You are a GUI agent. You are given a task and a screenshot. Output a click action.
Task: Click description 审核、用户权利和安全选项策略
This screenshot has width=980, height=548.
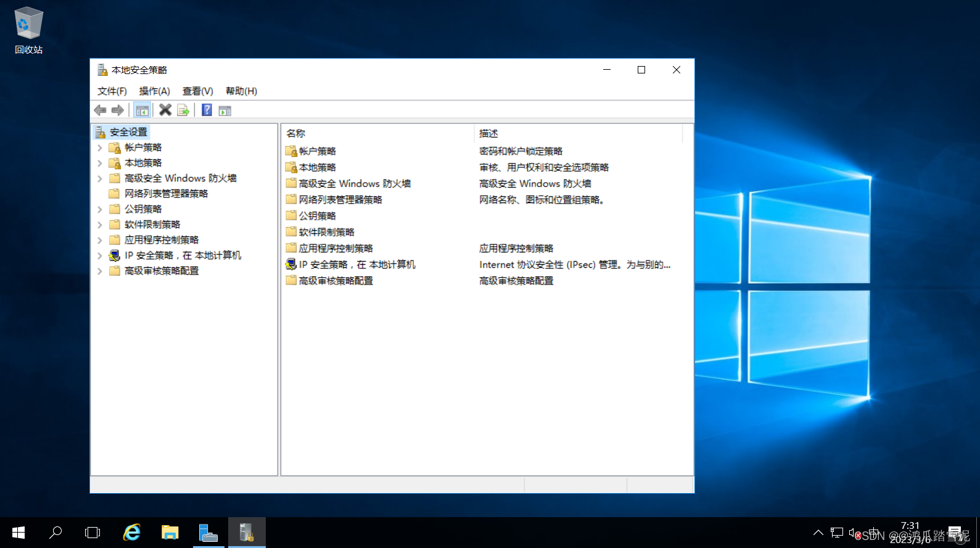point(544,167)
